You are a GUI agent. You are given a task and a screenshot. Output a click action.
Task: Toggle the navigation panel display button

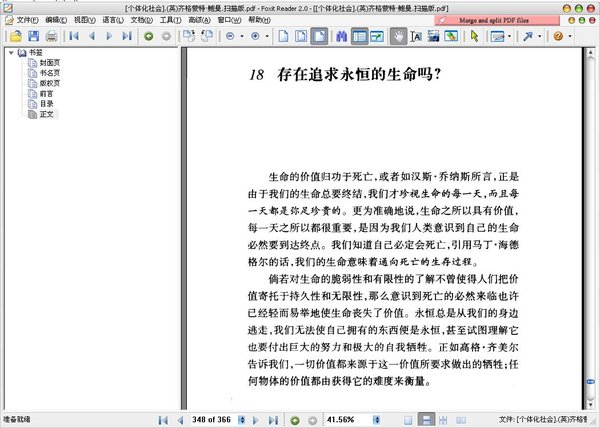point(359,36)
